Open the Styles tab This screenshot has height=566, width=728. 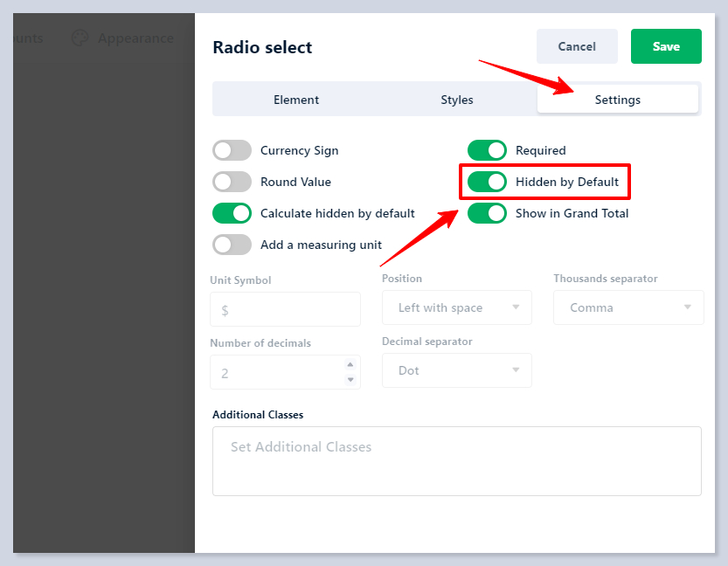click(x=457, y=100)
